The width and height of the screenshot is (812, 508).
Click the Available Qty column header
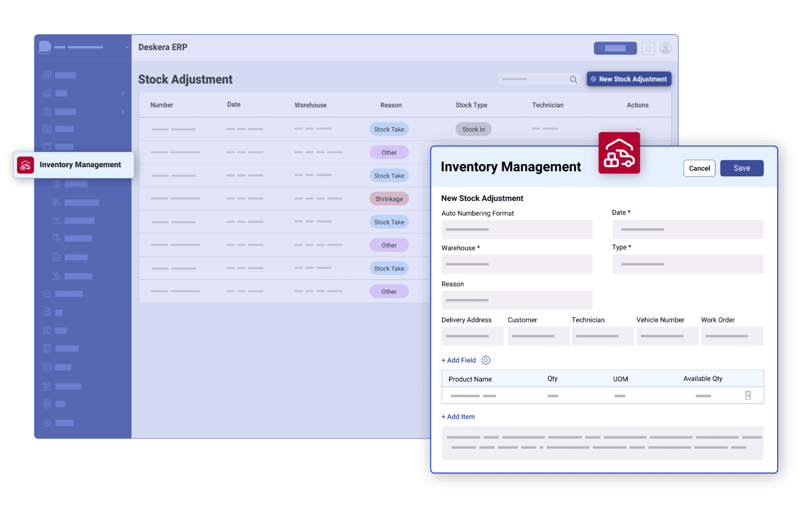click(702, 379)
